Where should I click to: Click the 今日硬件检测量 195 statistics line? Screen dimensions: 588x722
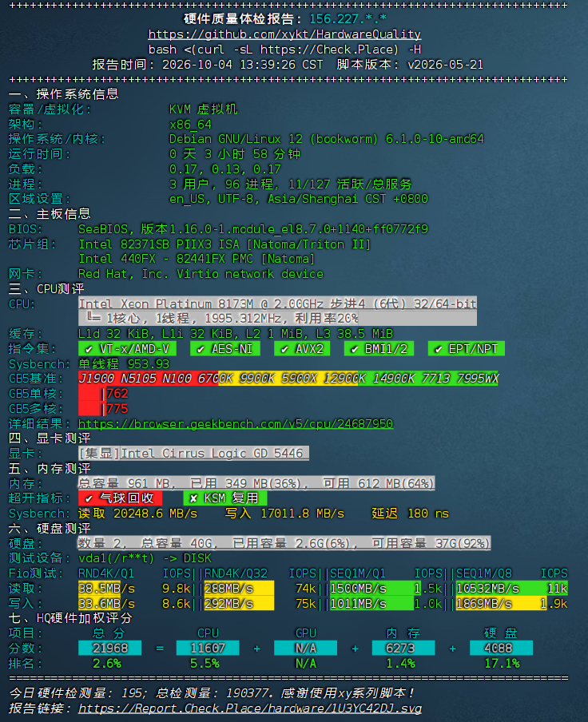click(x=212, y=693)
